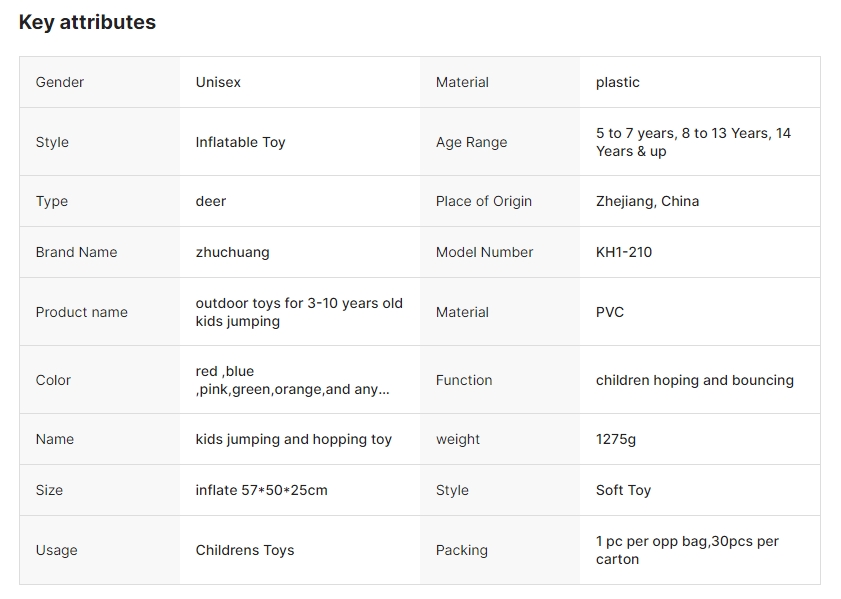Click the Childrens Toys usage value
Image resolution: width=841 pixels, height=599 pixels.
pyautogui.click(x=244, y=550)
